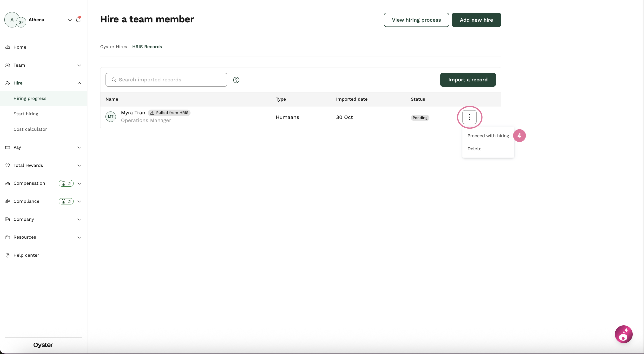
Task: Click the search magnifier icon
Action: [x=114, y=80]
